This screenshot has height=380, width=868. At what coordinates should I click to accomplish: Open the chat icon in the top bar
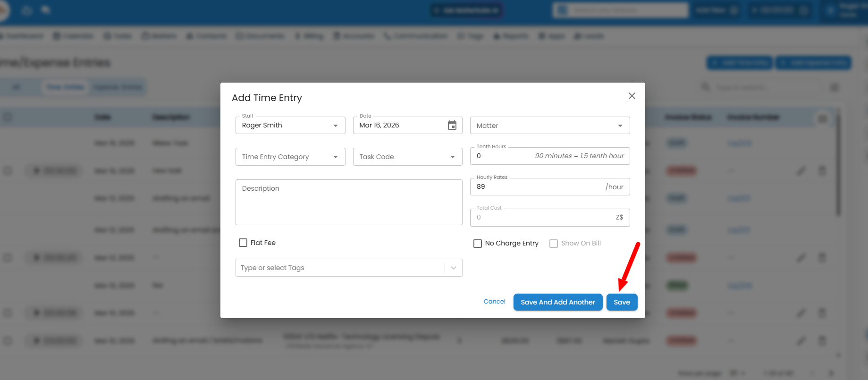tap(46, 10)
